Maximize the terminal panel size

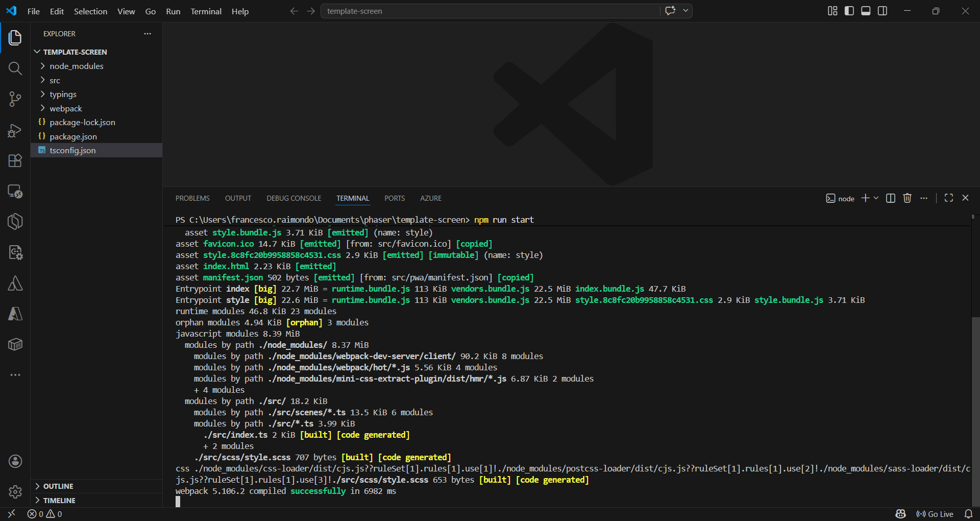click(x=949, y=198)
